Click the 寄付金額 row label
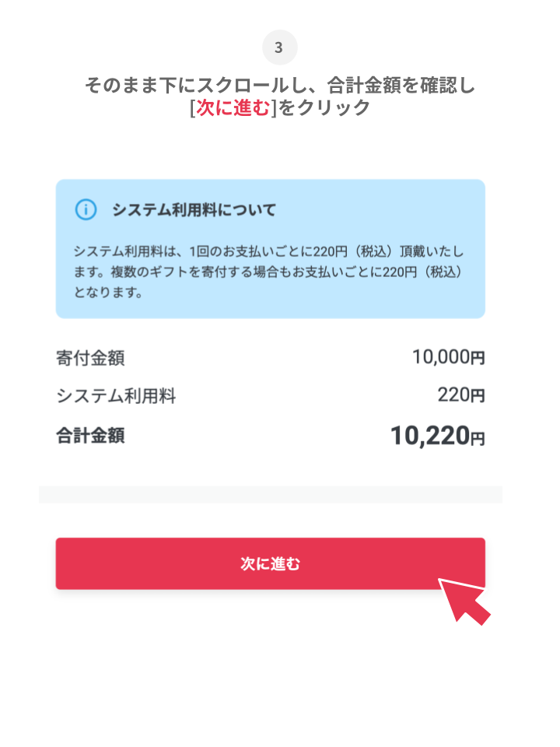 pyautogui.click(x=90, y=358)
